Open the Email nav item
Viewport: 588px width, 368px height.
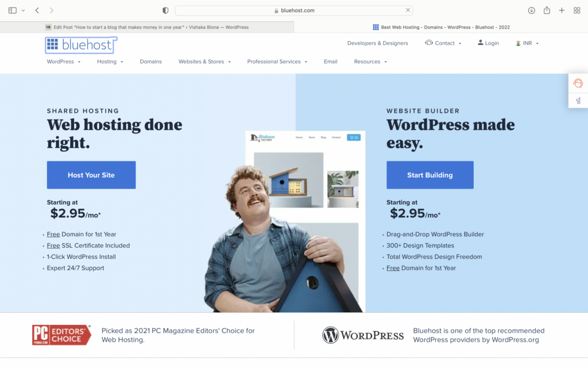click(330, 62)
